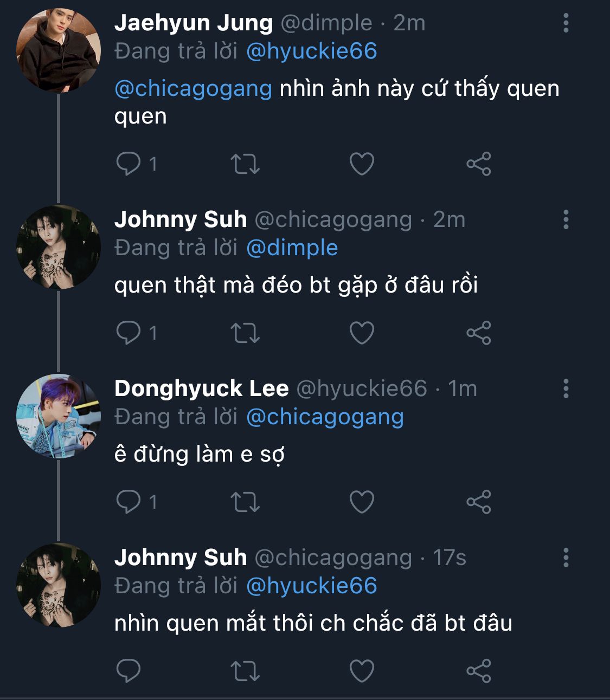
Task: Open Donghyuck Lee's profile picture
Action: tap(59, 416)
